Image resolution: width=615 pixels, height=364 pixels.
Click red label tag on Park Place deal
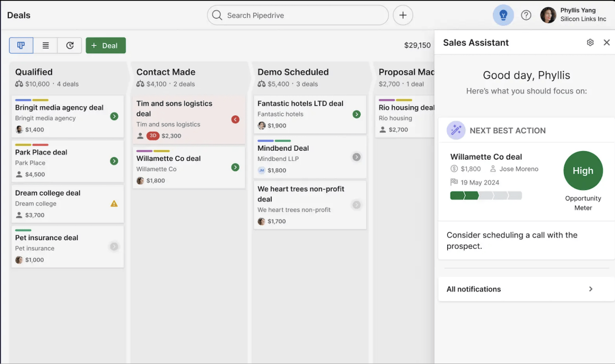click(40, 145)
